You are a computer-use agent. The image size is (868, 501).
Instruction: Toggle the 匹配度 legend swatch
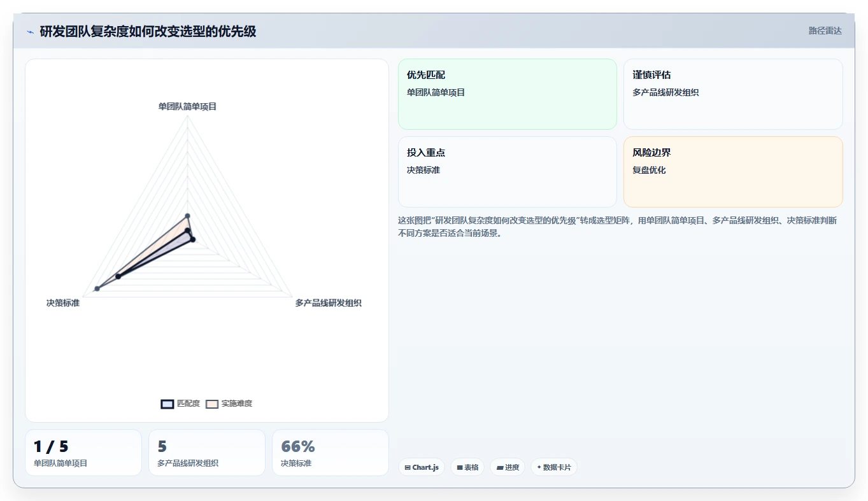click(x=167, y=404)
